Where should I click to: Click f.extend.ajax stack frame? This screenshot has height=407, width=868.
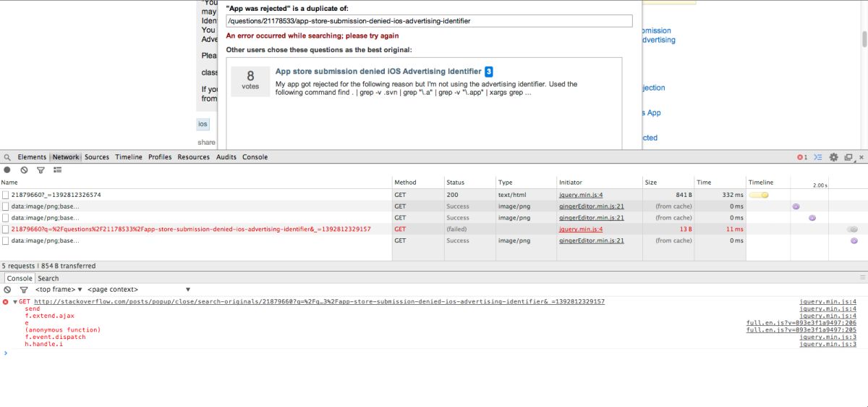tap(49, 316)
